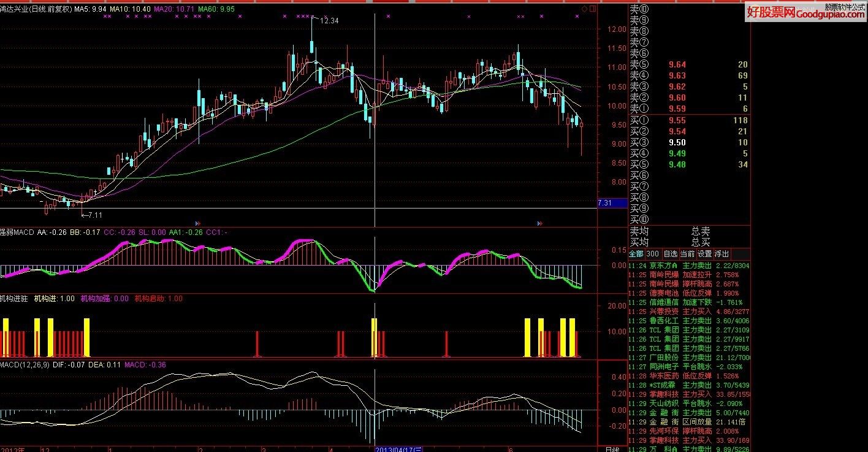Screen dimensions: 868x452
Task: Click the 机构加强: 0.00 label
Action: [105, 299]
